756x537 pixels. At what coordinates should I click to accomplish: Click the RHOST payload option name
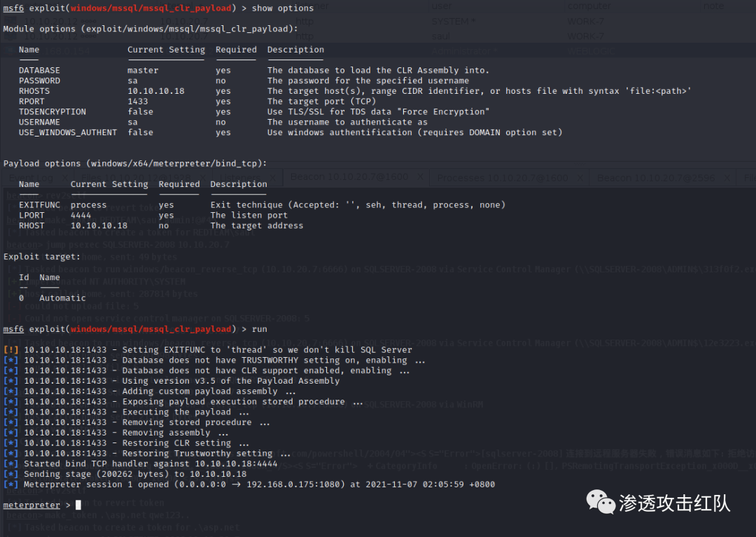[31, 225]
